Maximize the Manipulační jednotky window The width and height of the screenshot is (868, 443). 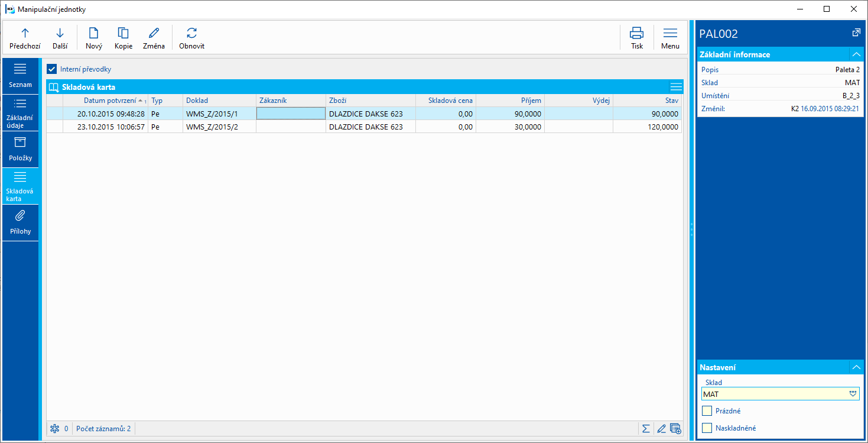pos(827,9)
